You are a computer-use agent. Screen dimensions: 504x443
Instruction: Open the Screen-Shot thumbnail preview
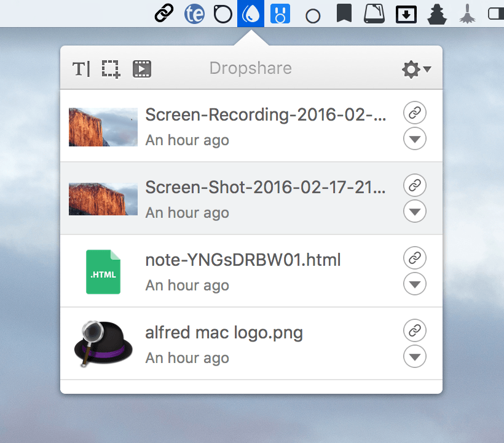[103, 199]
